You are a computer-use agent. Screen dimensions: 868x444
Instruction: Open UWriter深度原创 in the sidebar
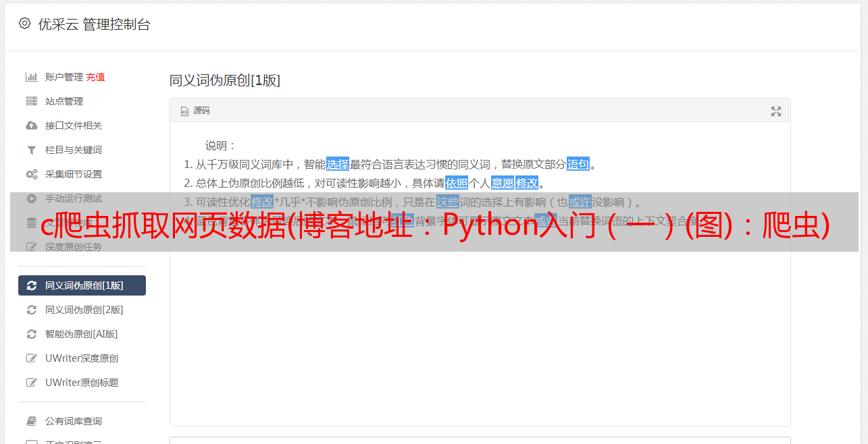82,358
